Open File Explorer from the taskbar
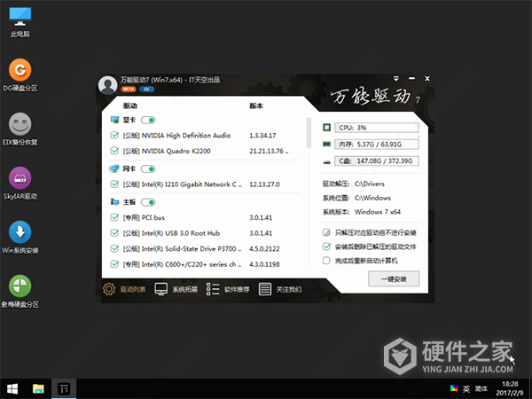Viewport: 532px width, 399px height. coord(38,389)
